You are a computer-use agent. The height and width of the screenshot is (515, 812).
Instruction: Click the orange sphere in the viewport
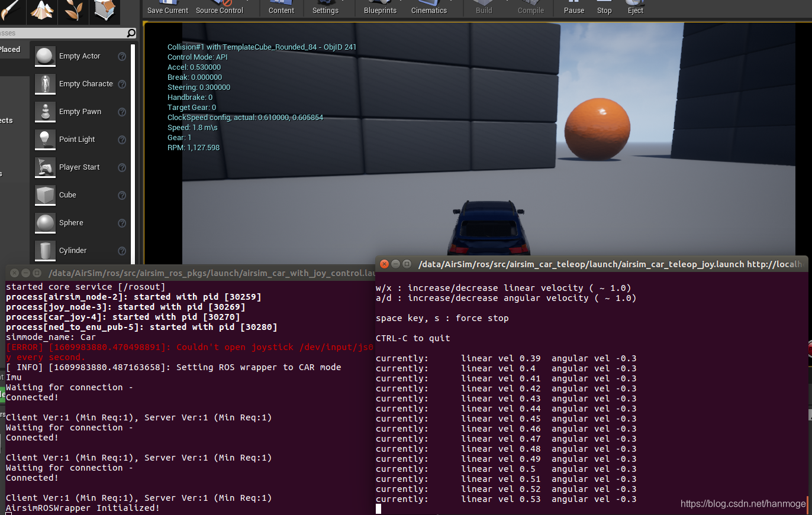click(x=596, y=130)
